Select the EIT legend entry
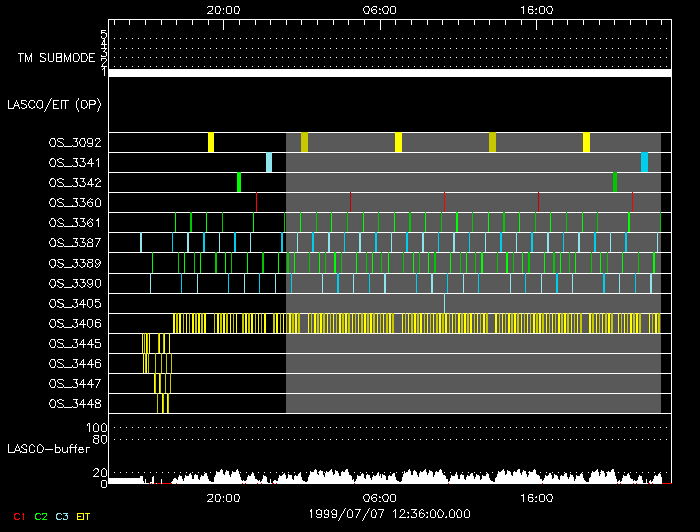This screenshot has width=700, height=532. click(x=84, y=516)
